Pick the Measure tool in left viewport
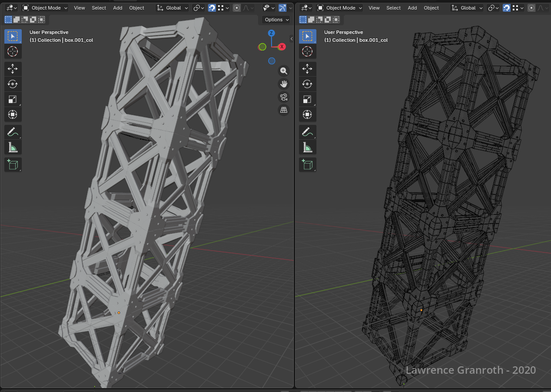The image size is (551, 392). tap(13, 147)
